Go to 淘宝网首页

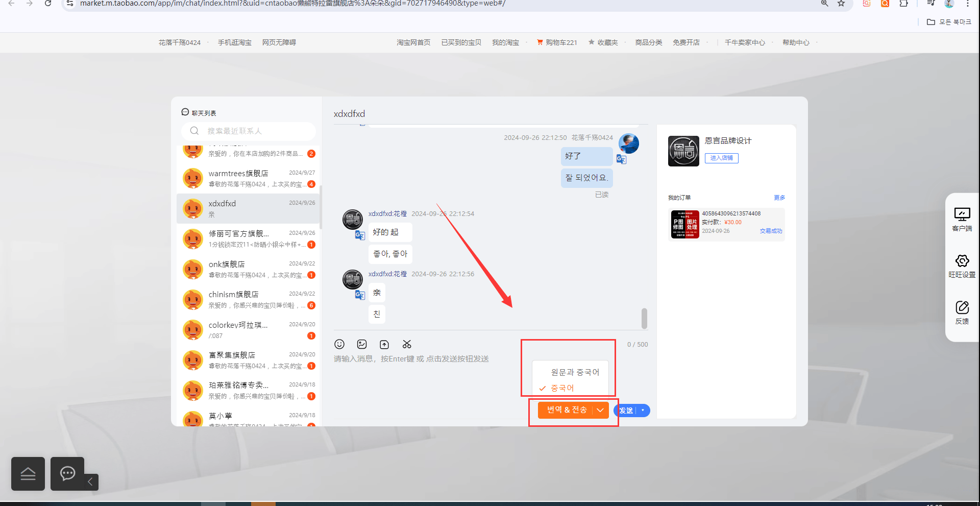413,42
